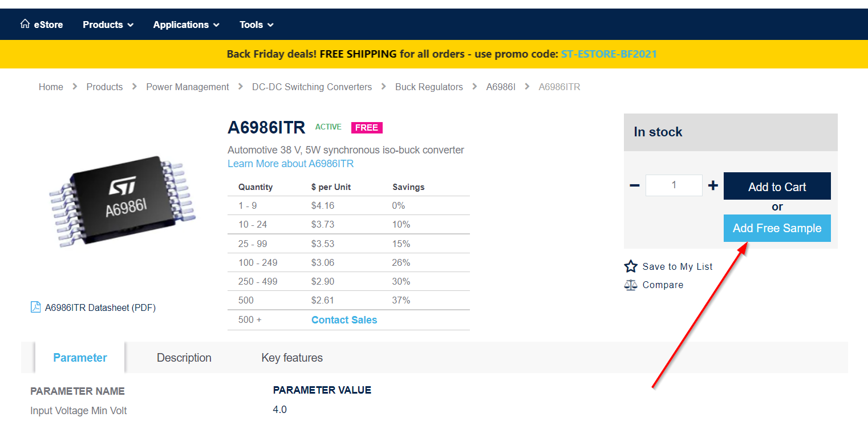Click the eStore home icon
The width and height of the screenshot is (868, 421).
point(25,24)
